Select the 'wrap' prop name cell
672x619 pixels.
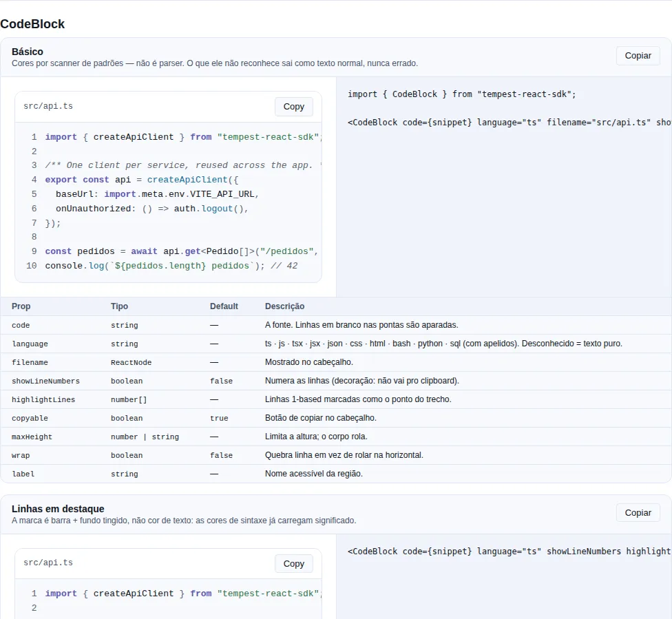pyautogui.click(x=21, y=455)
